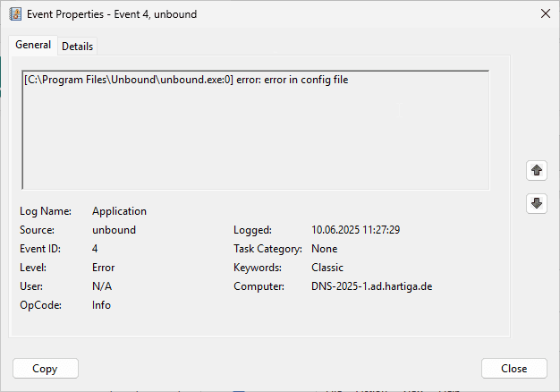Show next event with down arrow

[537, 204]
